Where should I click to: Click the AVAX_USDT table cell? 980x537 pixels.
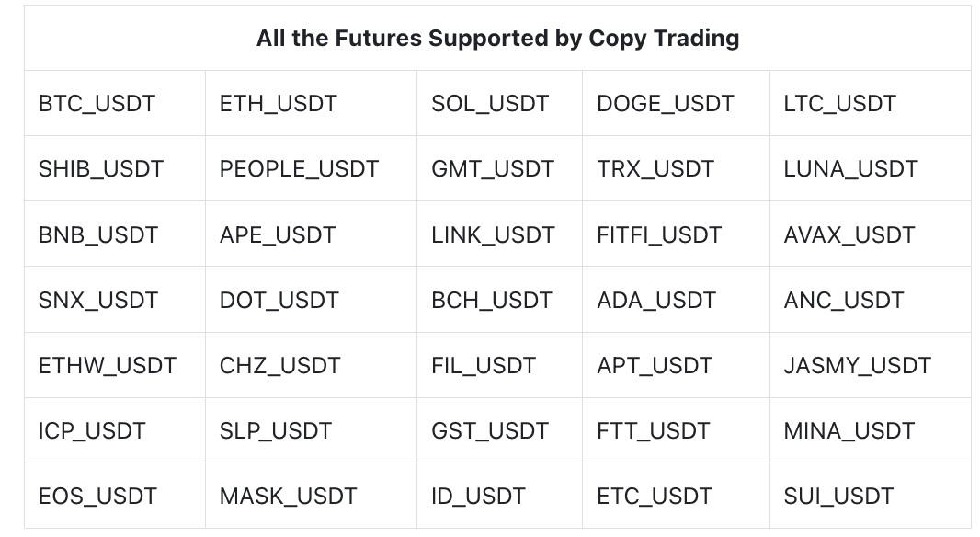pyautogui.click(x=849, y=234)
